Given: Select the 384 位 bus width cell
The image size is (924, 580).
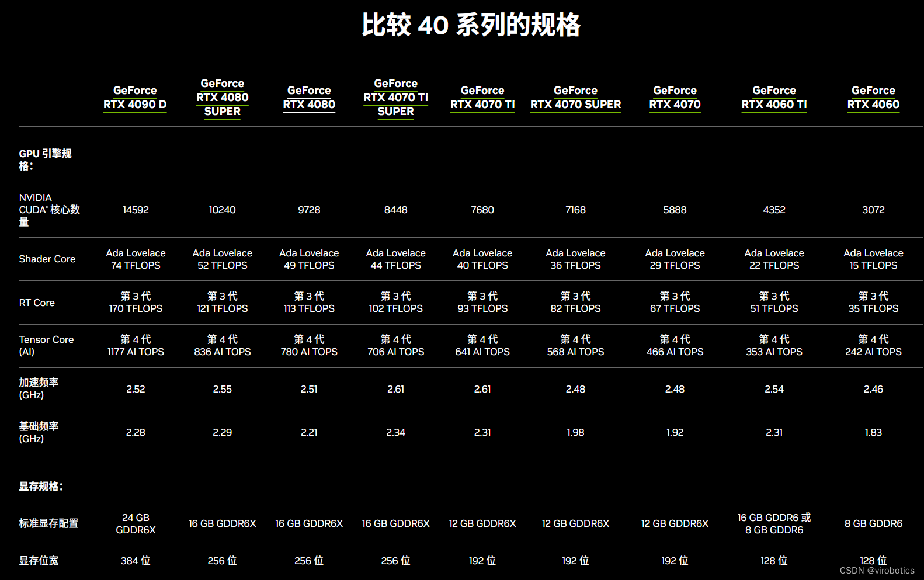Looking at the screenshot, I should click(x=136, y=561).
